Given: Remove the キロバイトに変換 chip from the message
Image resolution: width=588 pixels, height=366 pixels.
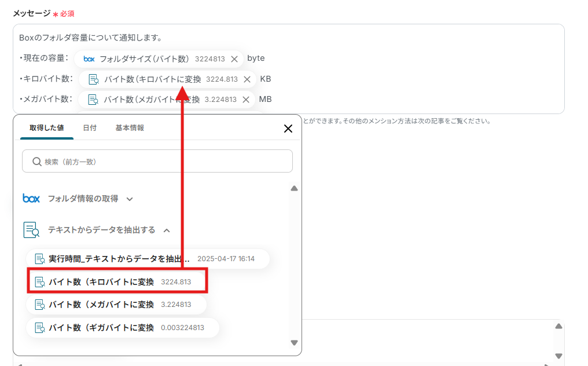Looking at the screenshot, I should coord(247,79).
